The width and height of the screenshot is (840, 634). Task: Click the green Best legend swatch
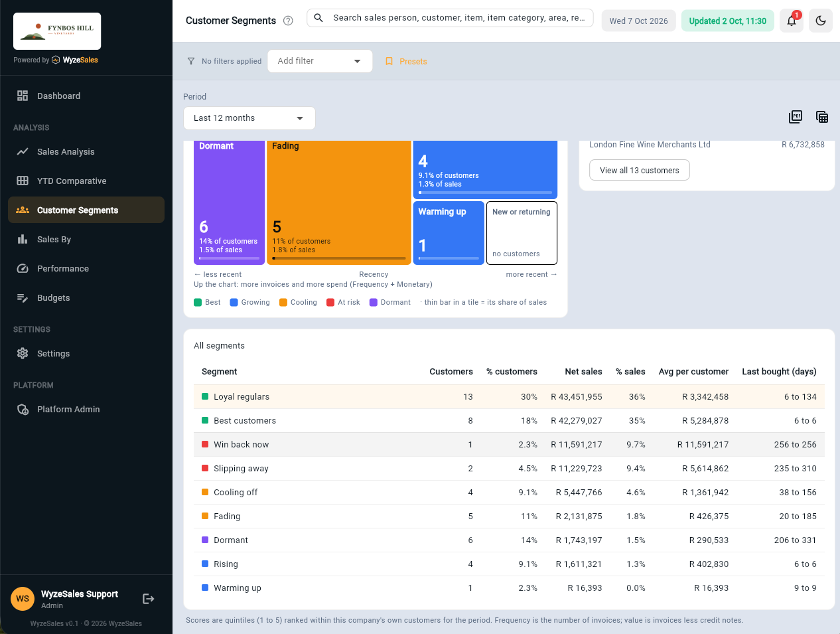[x=198, y=302]
